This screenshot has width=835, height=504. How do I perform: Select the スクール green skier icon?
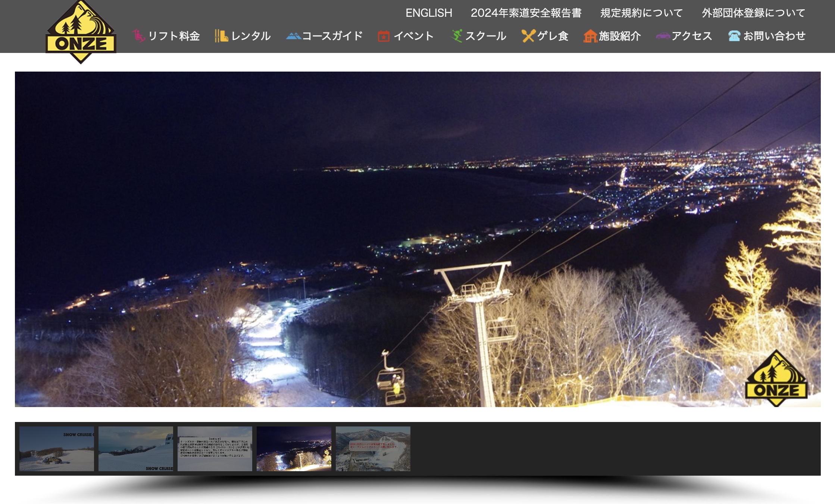[x=456, y=36]
